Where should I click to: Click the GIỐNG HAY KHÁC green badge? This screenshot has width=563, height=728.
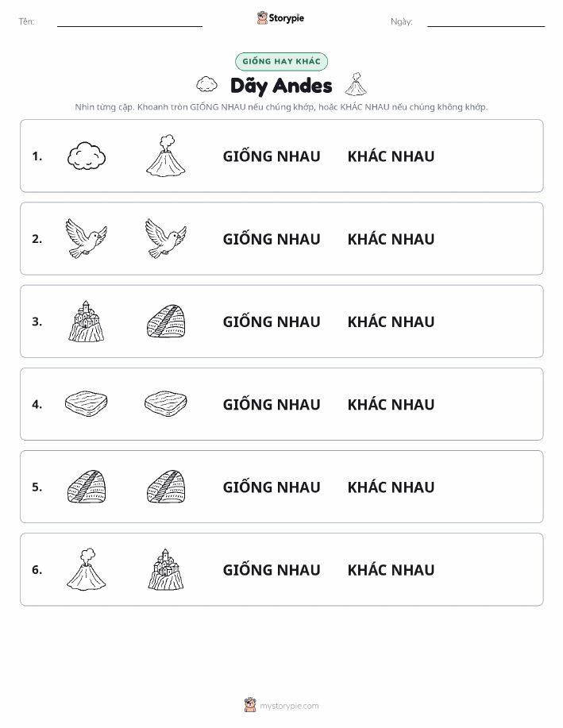point(281,61)
